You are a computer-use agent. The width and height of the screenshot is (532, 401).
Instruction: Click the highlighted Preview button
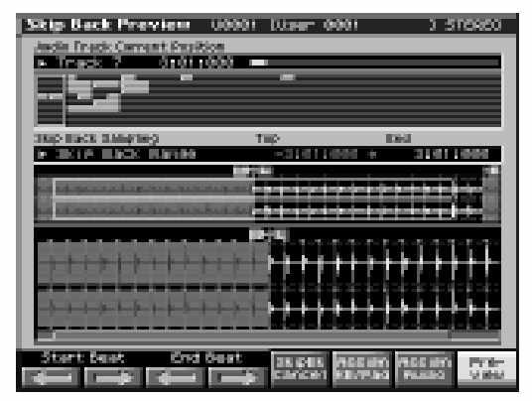486,369
